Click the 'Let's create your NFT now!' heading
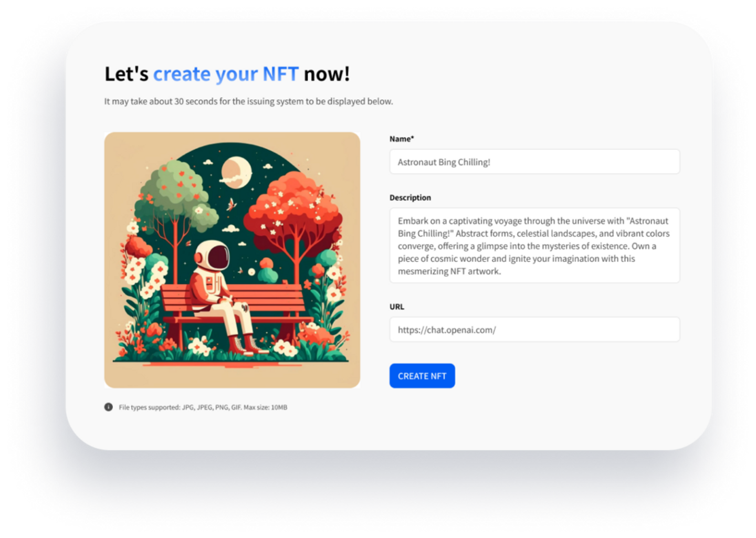Image resolution: width=756 pixels, height=538 pixels. 227,74
